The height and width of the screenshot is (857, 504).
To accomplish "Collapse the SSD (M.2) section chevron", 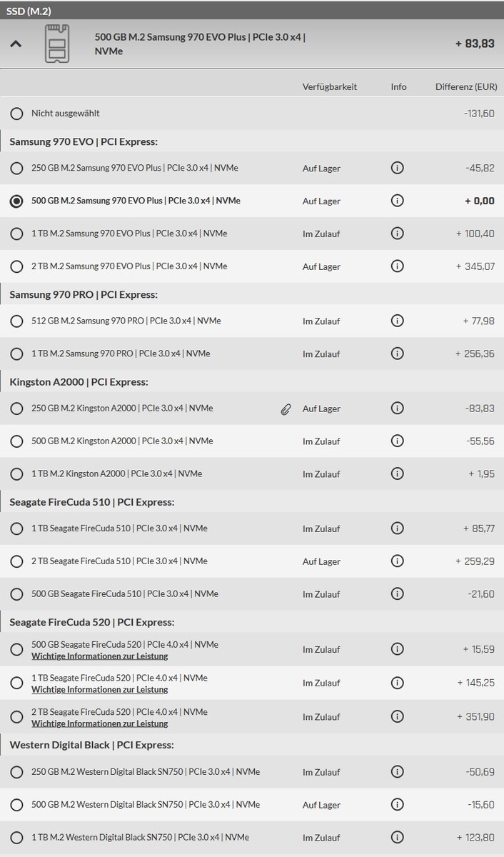I will click(x=16, y=44).
